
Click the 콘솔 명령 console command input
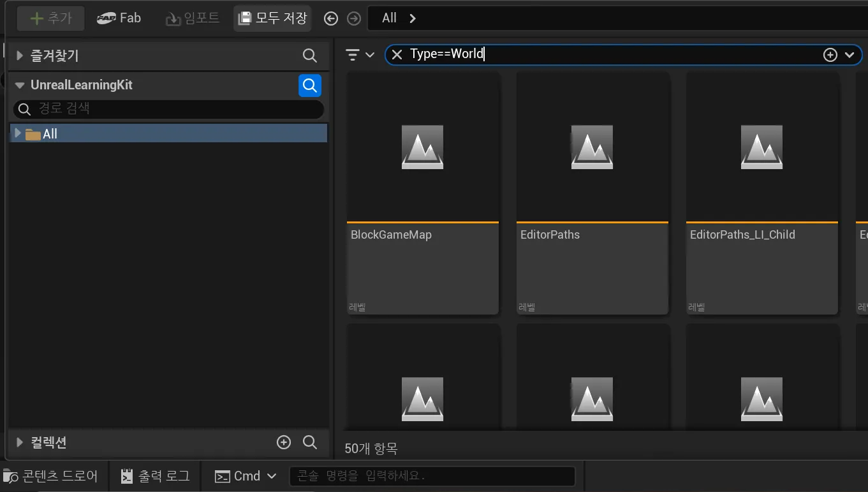pyautogui.click(x=432, y=476)
